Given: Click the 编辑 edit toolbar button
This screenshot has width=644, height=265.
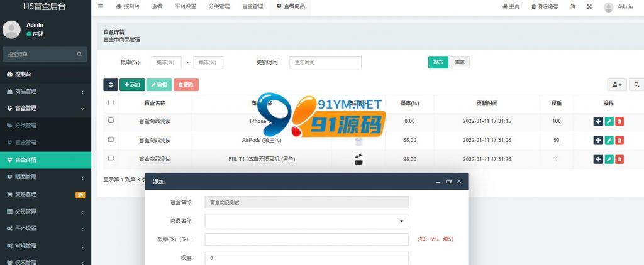Looking at the screenshot, I should coord(159,85).
